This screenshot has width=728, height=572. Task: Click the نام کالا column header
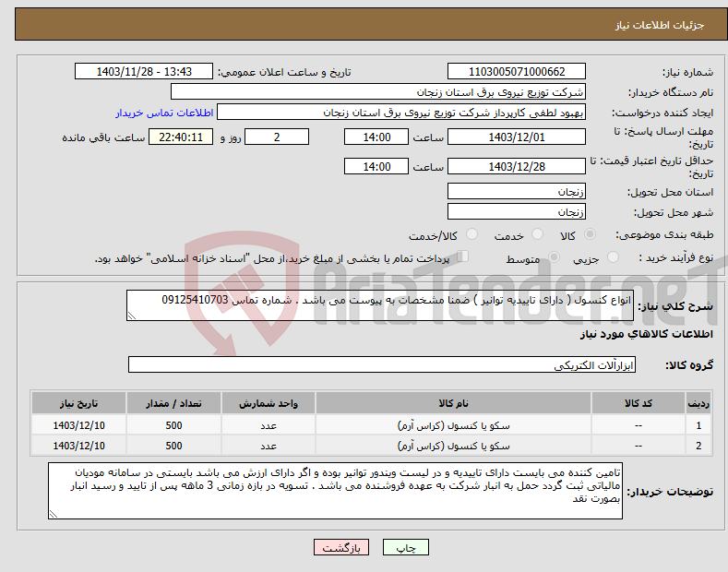click(x=453, y=403)
